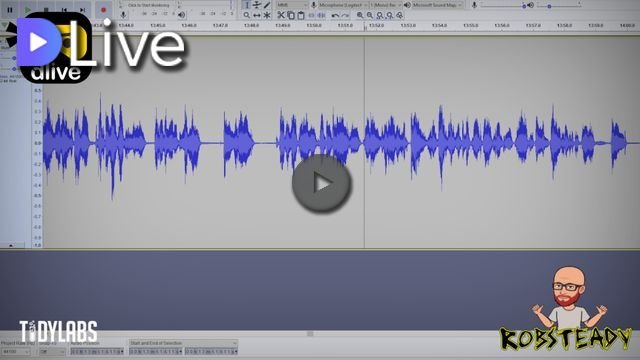The width and height of the screenshot is (640, 360).
Task: Click the timeline ruler at 13:50.0
Action: click(x=314, y=25)
